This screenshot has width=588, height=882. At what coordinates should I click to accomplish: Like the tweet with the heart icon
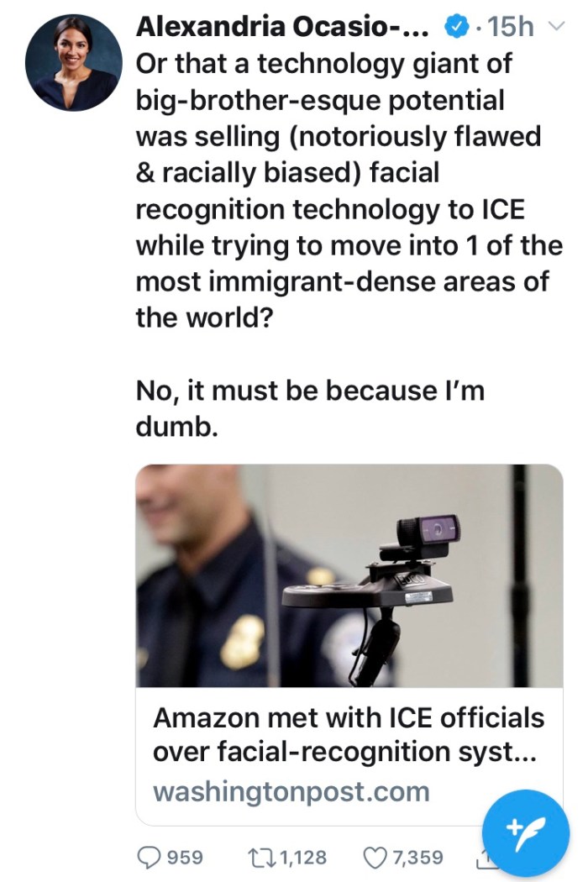click(x=374, y=857)
